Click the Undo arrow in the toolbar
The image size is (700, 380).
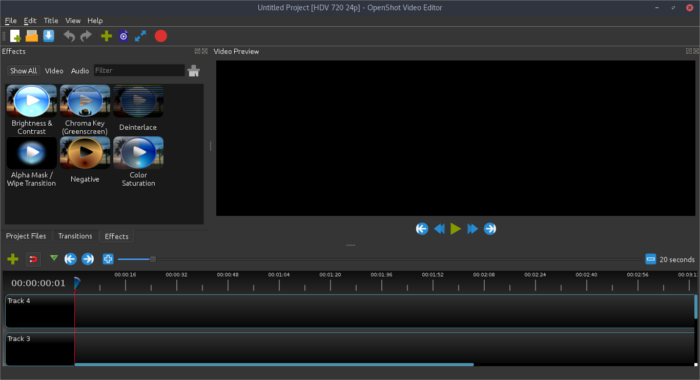click(x=69, y=36)
